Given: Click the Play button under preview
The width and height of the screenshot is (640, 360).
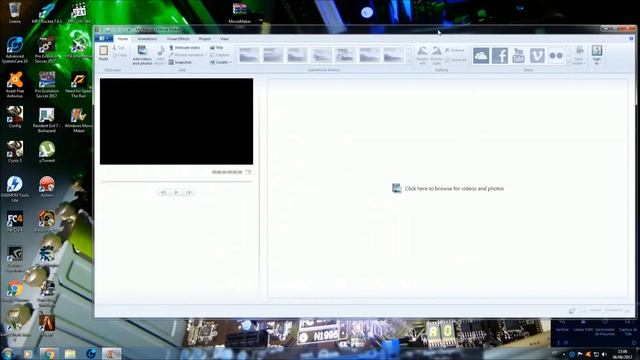Looking at the screenshot, I should tap(176, 192).
